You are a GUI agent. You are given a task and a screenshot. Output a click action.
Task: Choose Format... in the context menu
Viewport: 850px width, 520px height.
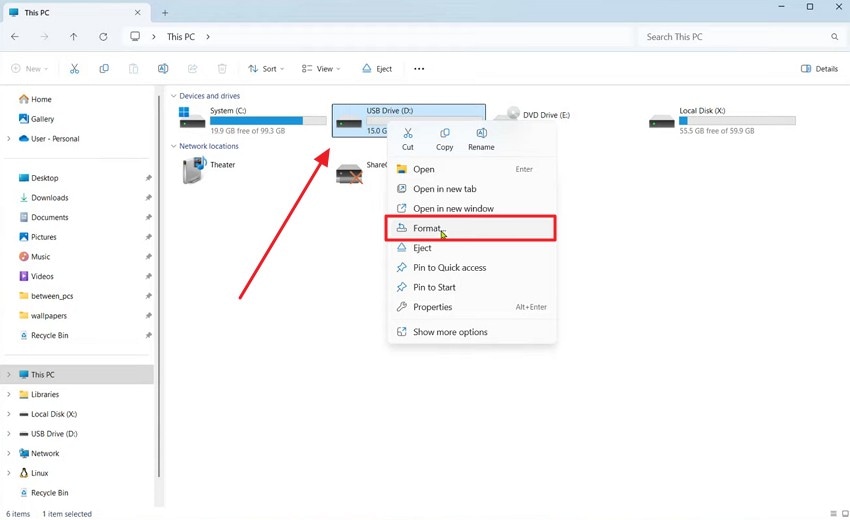pyautogui.click(x=471, y=228)
